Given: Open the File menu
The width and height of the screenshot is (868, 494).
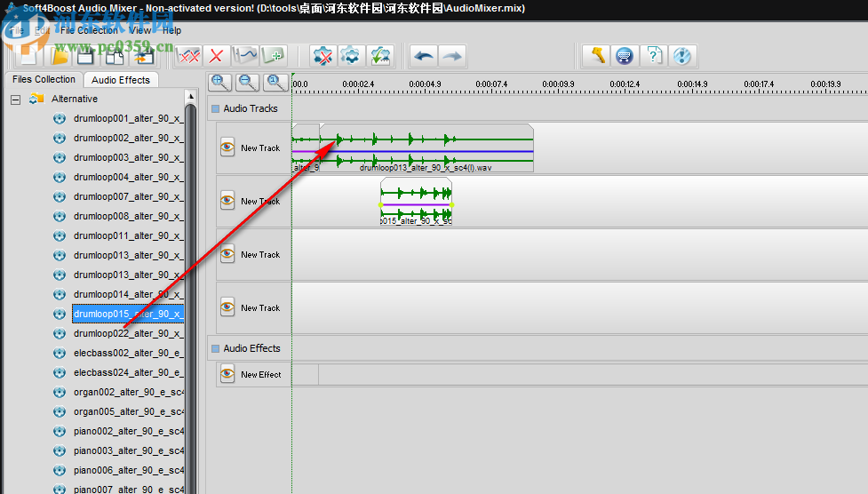Looking at the screenshot, I should [x=16, y=30].
